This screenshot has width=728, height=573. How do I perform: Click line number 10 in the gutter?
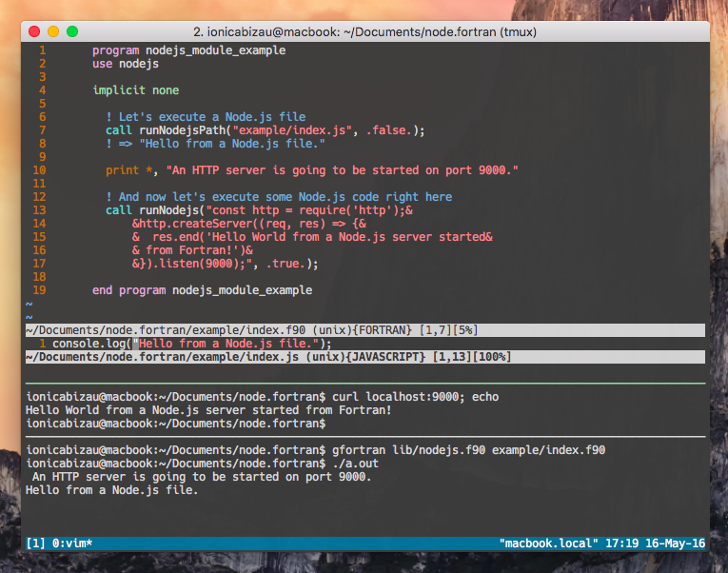(39, 170)
